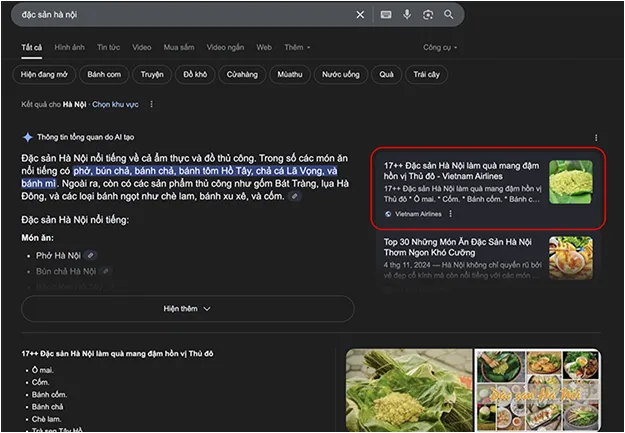Image resolution: width=625 pixels, height=433 pixels.
Task: Open large cốm on lotus leaf image
Action: tap(409, 389)
